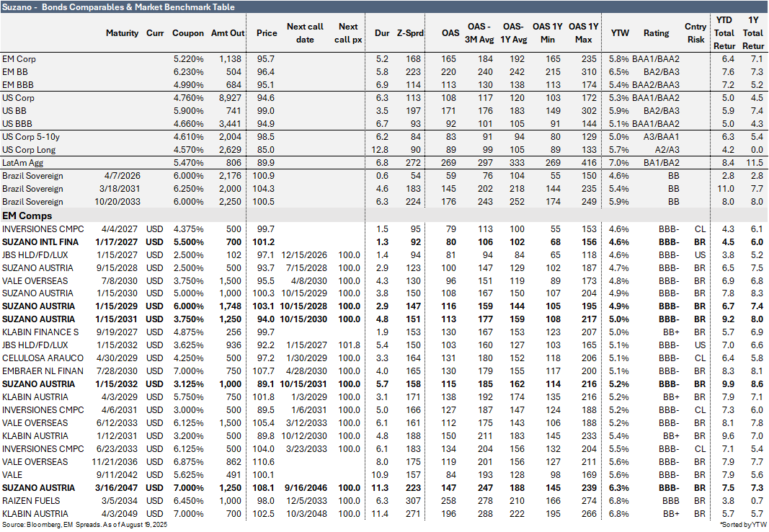Select the 'VALE' 9/11/2042 row name
This screenshot has width=769, height=532.
pos(12,474)
